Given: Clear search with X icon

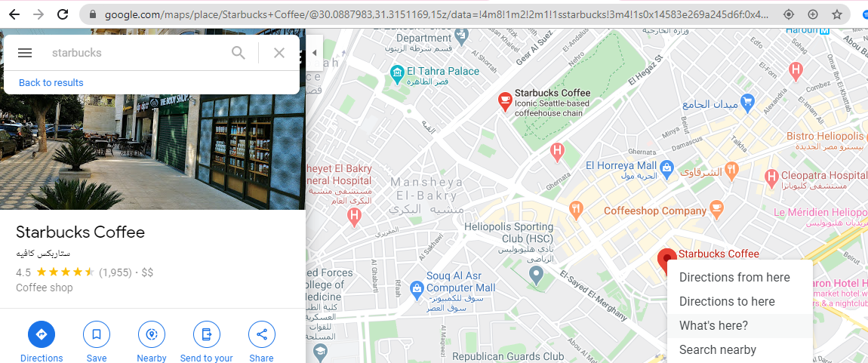Looking at the screenshot, I should (x=279, y=53).
